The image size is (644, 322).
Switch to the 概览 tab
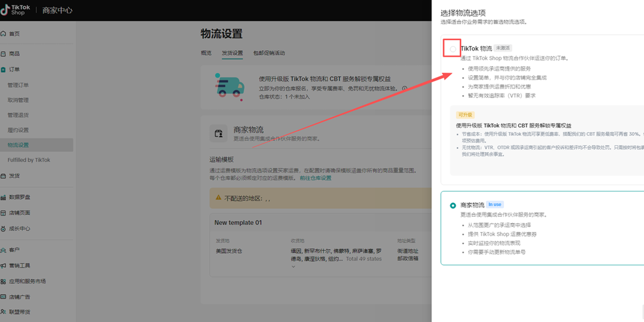click(206, 53)
